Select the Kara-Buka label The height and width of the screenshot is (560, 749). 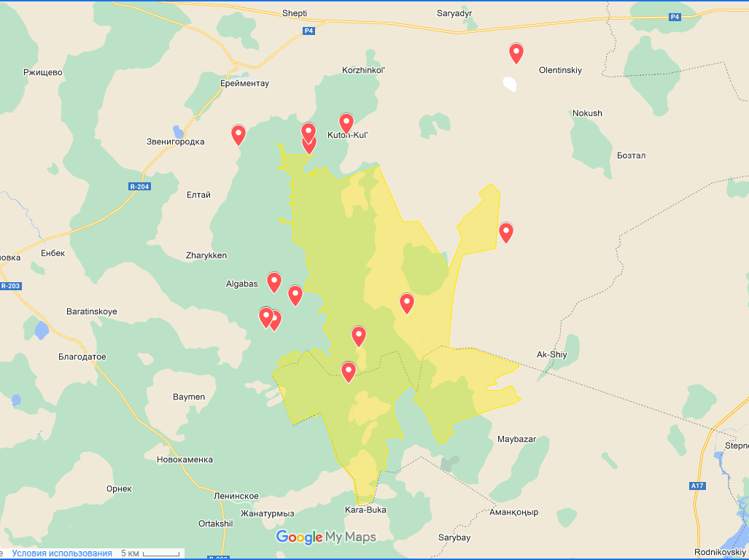point(365,510)
